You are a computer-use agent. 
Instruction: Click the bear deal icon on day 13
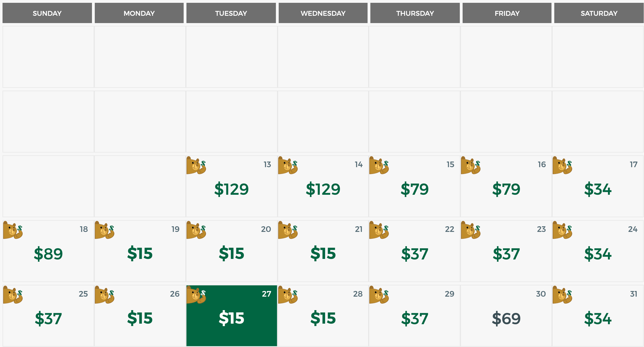[x=196, y=165]
